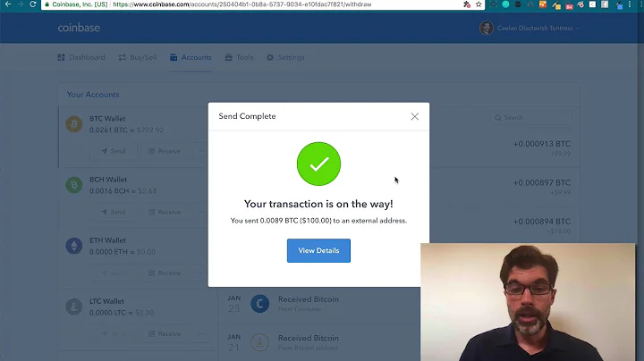Click Receive under ETH Wallet
Viewport: 644px width, 361px height.
pyautogui.click(x=165, y=273)
